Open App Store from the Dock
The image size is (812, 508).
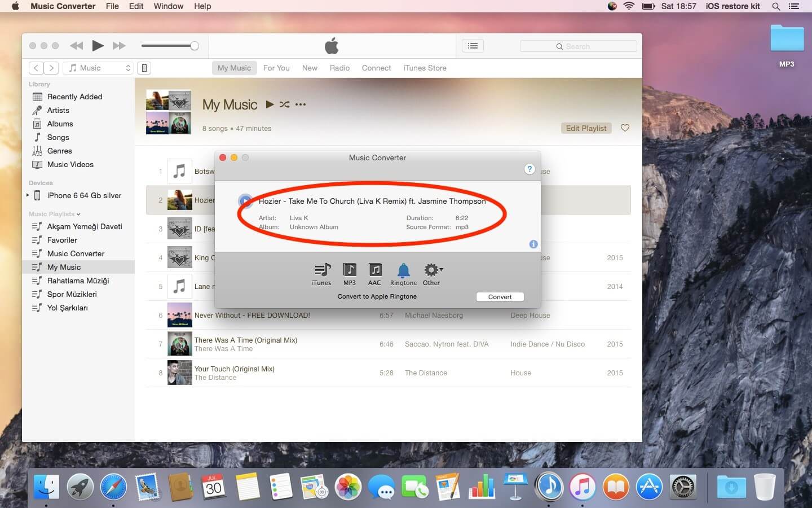pos(649,487)
